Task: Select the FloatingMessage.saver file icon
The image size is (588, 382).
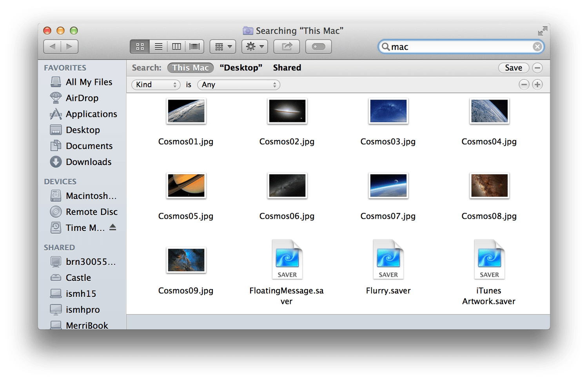Action: tap(287, 259)
